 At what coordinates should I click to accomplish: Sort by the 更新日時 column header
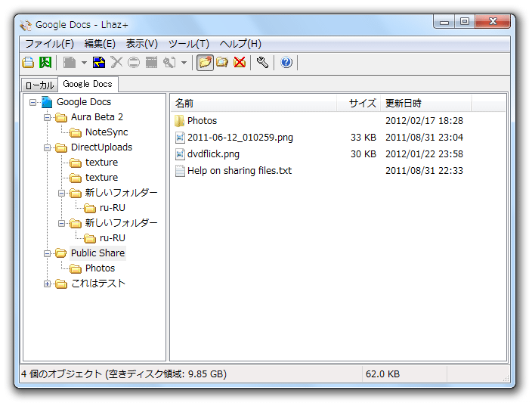(425, 104)
